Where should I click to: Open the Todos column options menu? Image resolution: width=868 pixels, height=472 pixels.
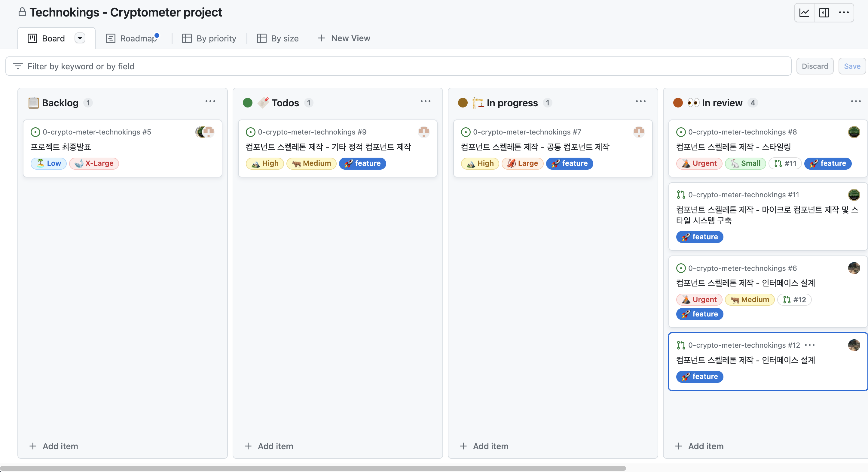point(425,101)
